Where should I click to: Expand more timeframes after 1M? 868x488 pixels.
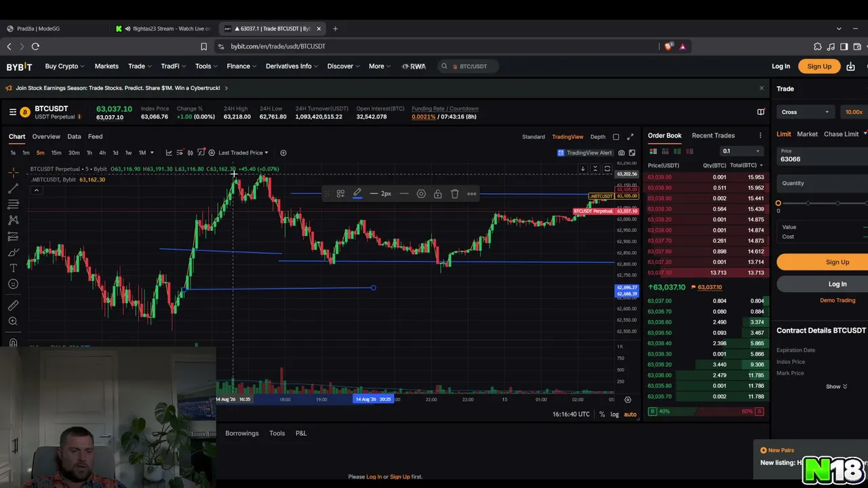[151, 152]
